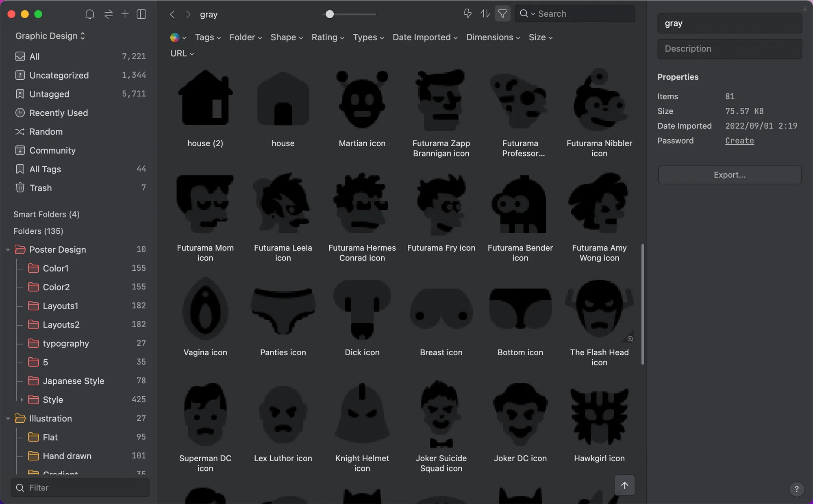Select Futurama Zapp Brannigan icon thumbnail
The height and width of the screenshot is (504, 813).
coord(441,100)
